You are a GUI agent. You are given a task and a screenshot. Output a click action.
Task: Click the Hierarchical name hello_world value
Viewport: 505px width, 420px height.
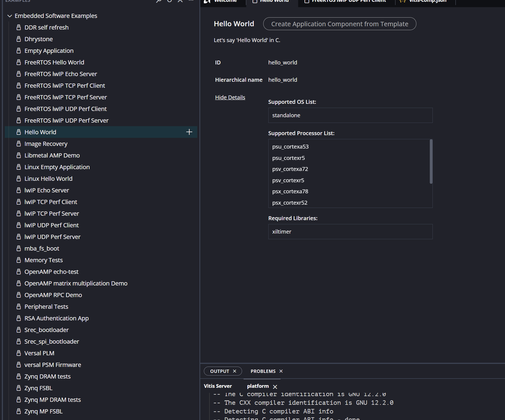[x=283, y=80]
